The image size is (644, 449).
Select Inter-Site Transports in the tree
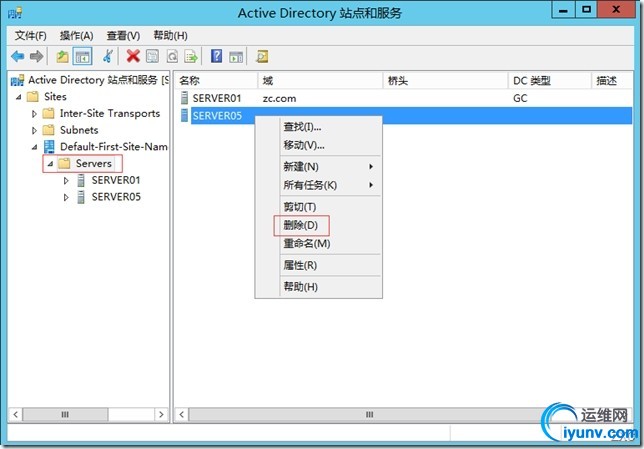110,113
